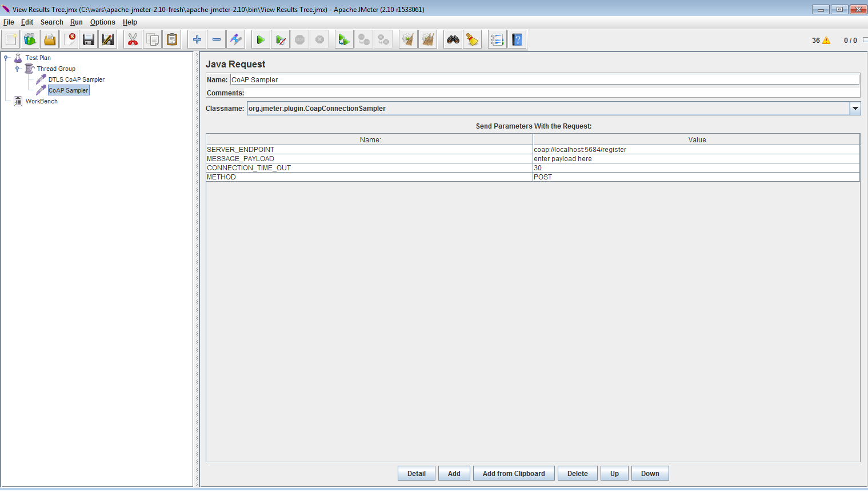The image size is (868, 492).
Task: Collapse the Thread Group tree node
Action: (x=17, y=69)
